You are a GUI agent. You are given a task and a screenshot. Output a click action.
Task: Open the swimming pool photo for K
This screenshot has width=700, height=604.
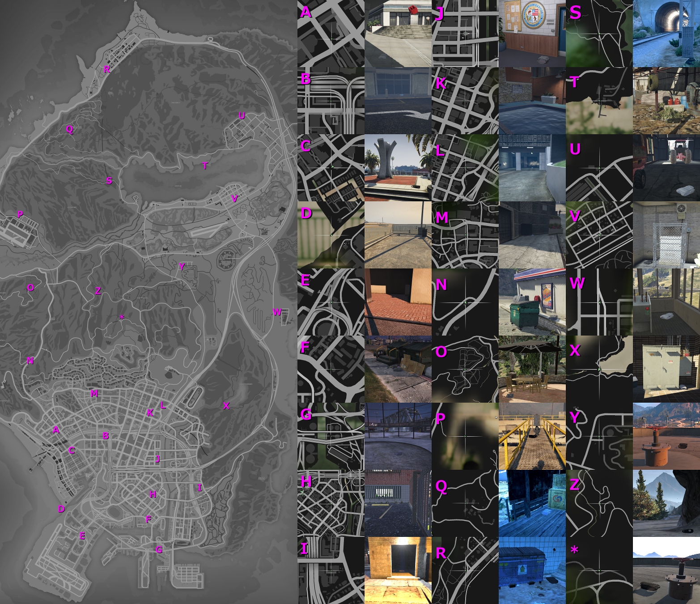[532, 101]
